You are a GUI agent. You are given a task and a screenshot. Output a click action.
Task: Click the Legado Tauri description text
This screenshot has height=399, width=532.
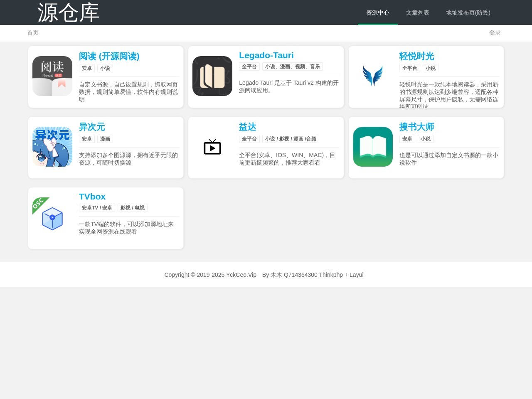[289, 86]
